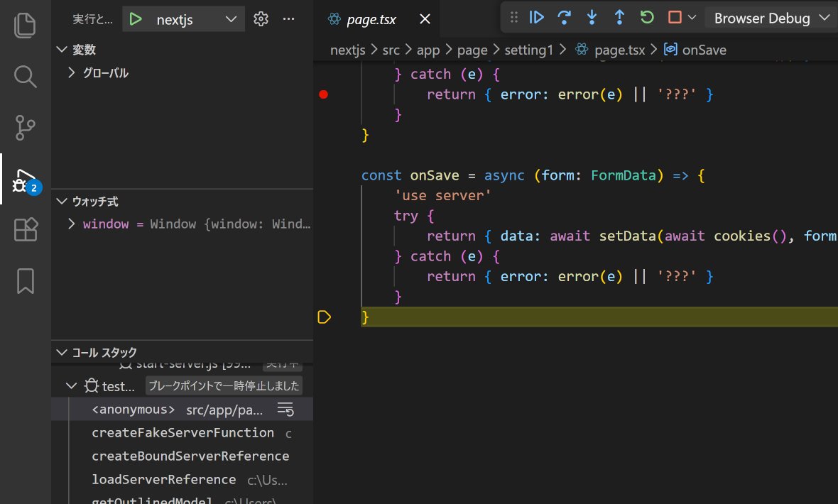Click the onSave identifier in code
The image size is (838, 504).
[435, 175]
